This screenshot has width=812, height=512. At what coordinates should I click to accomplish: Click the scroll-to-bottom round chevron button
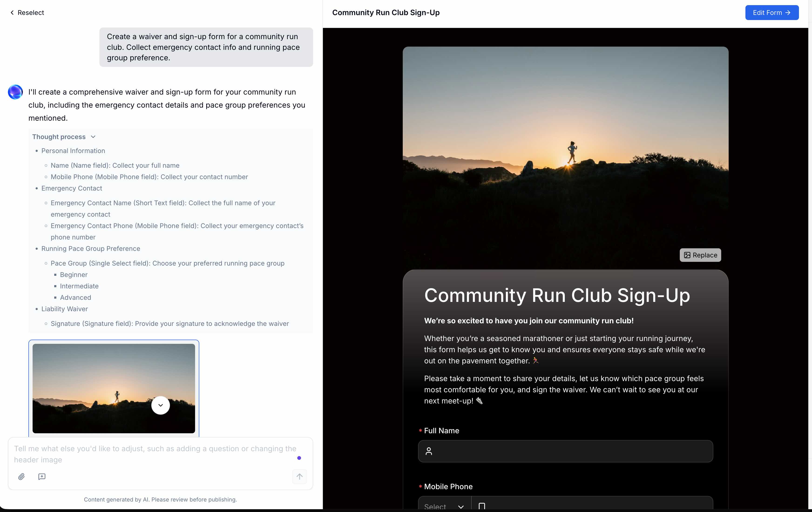(160, 405)
